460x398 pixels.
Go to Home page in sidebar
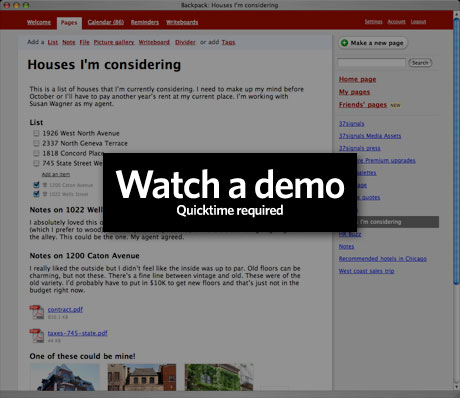tap(357, 79)
